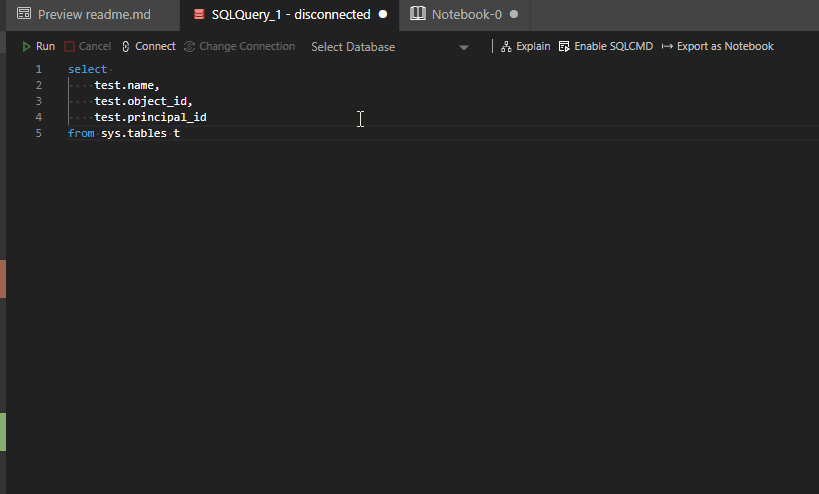Click the unsaved dot on Notebook-0 tab
This screenshot has height=494, width=819.
click(514, 14)
